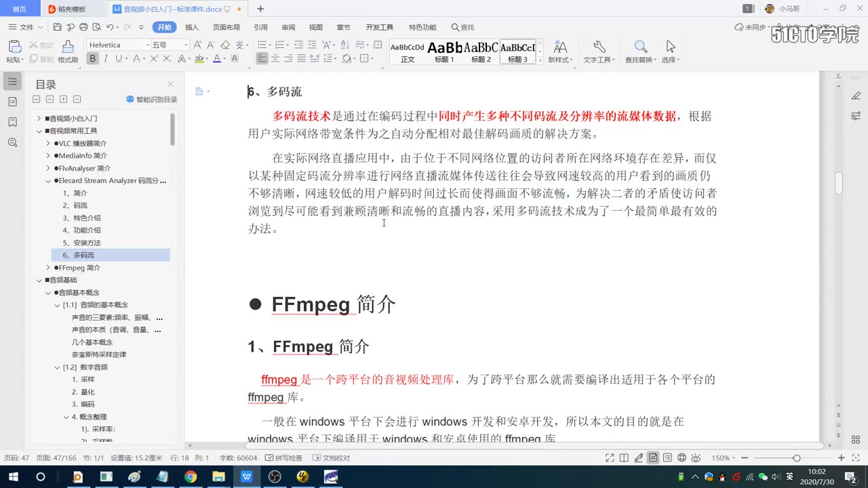The height and width of the screenshot is (488, 868).
Task: Open the Helvetica font name dropdown
Action: [148, 45]
